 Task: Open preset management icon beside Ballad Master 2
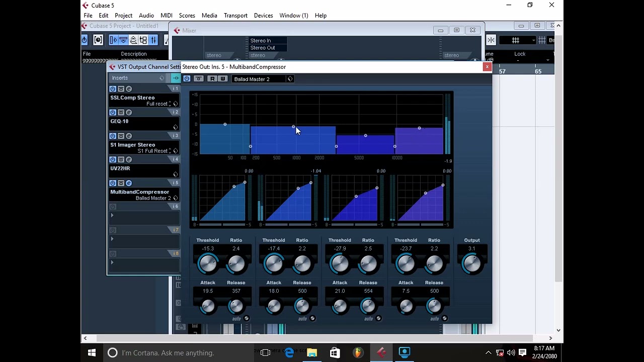[290, 79]
